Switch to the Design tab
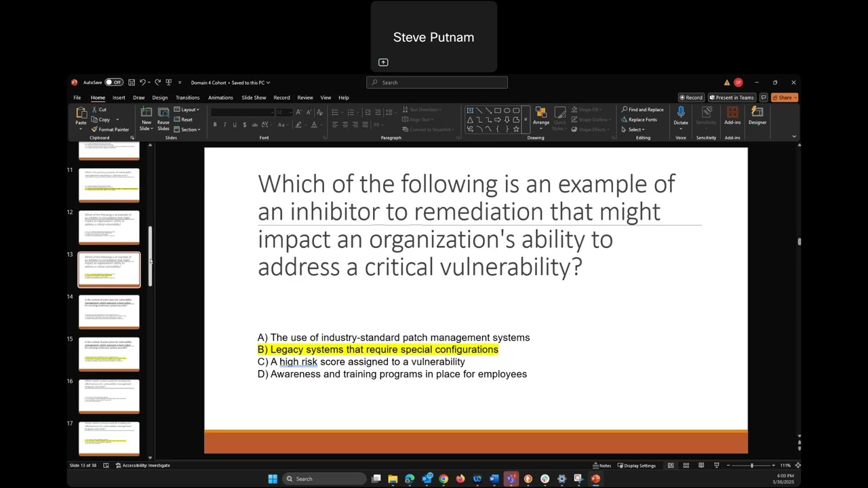The height and width of the screenshot is (488, 868). click(160, 98)
